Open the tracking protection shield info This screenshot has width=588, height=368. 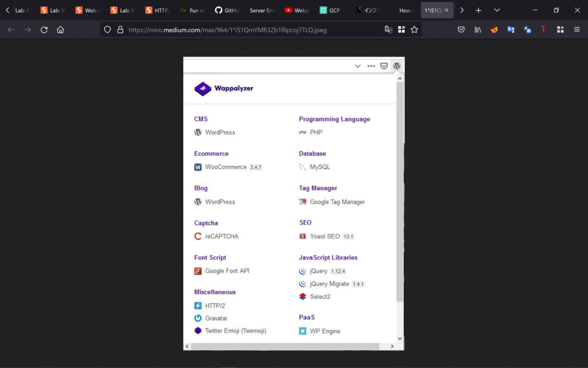[108, 30]
